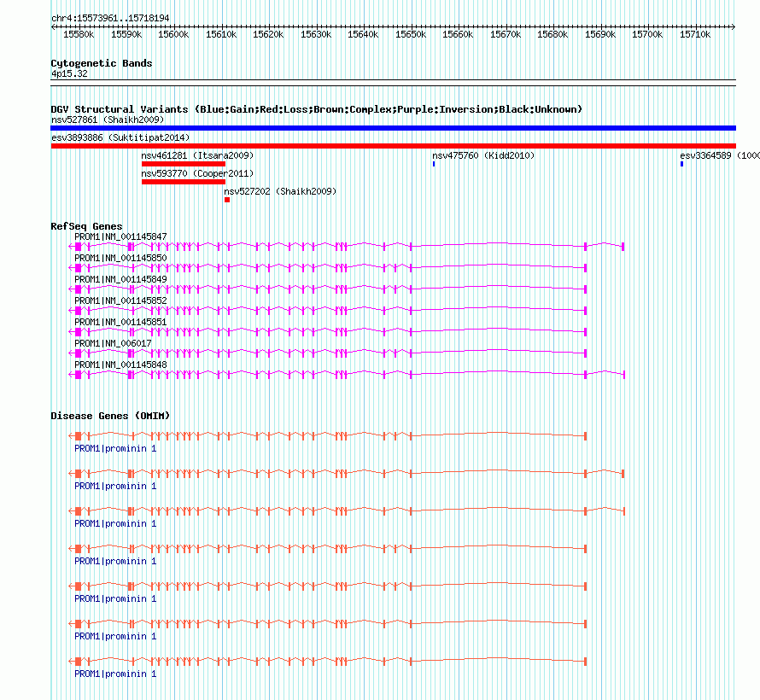The image size is (760, 700).
Task: Open transcript PROM1|NM_001145850 label
Action: point(120,258)
